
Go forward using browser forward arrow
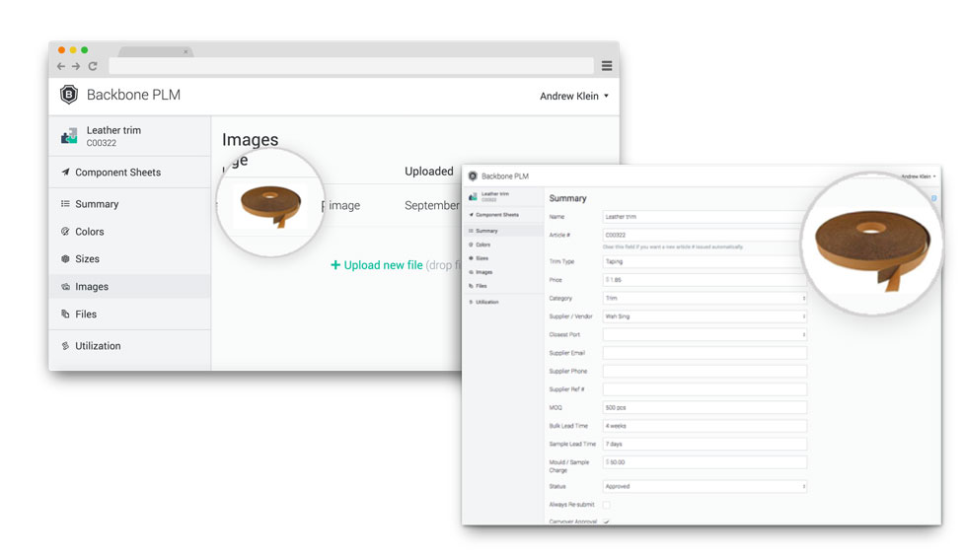pos(76,66)
